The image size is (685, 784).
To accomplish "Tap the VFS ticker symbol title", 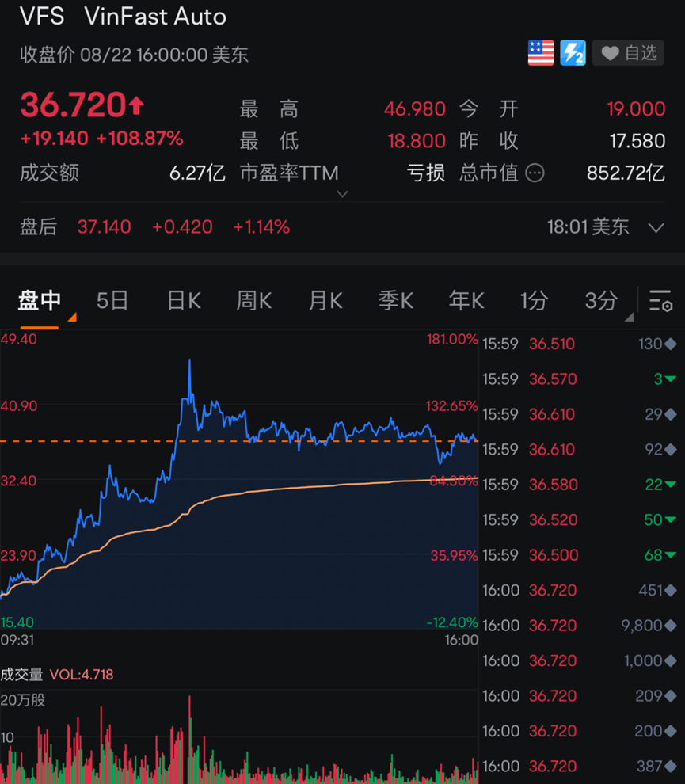I will click(42, 17).
